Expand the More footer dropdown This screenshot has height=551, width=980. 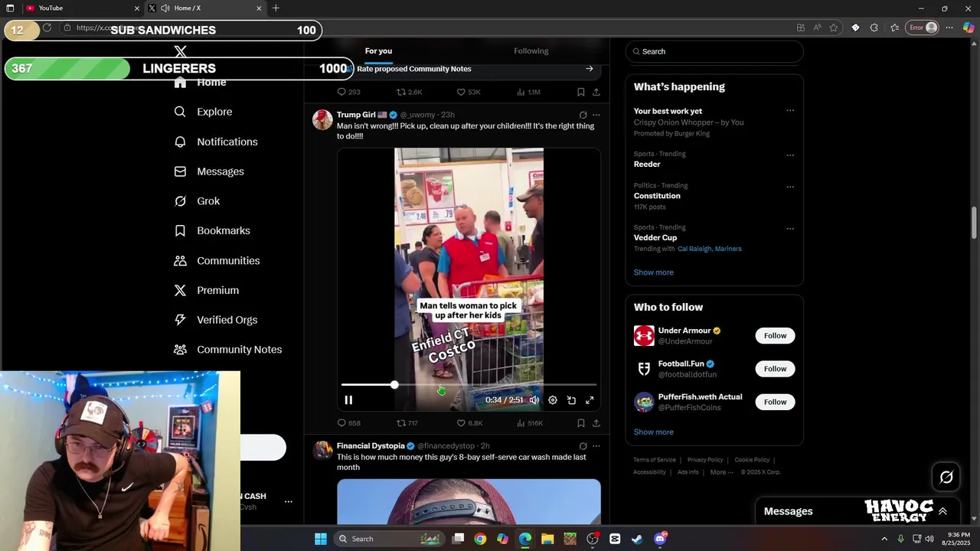click(x=721, y=472)
